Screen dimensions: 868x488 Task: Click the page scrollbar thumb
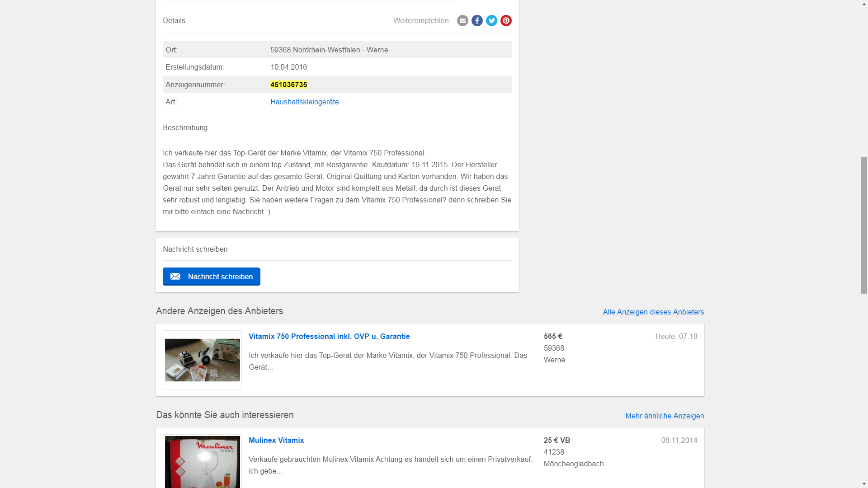coord(863,225)
